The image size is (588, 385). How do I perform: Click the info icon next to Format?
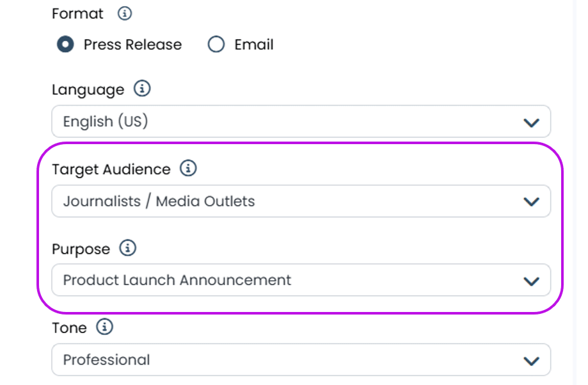point(125,13)
